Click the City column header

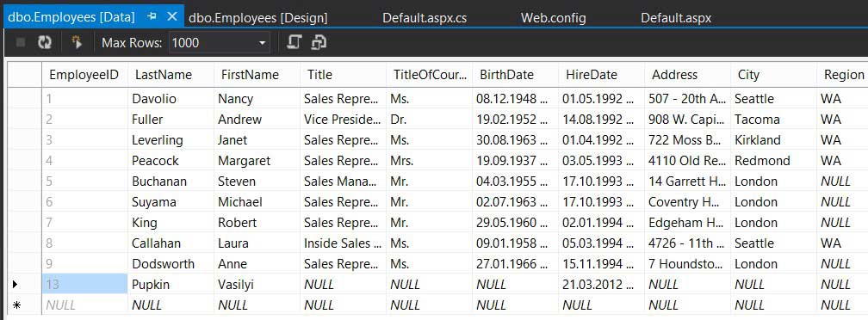(774, 75)
